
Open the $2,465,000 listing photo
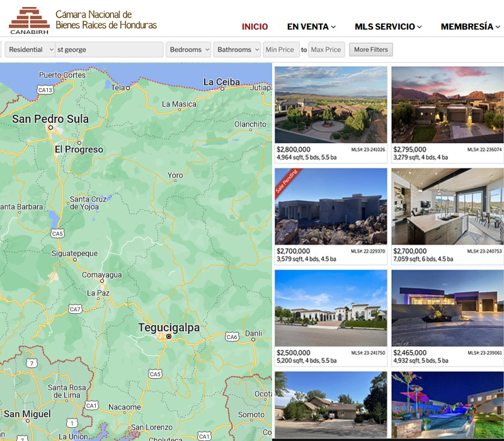[447, 308]
